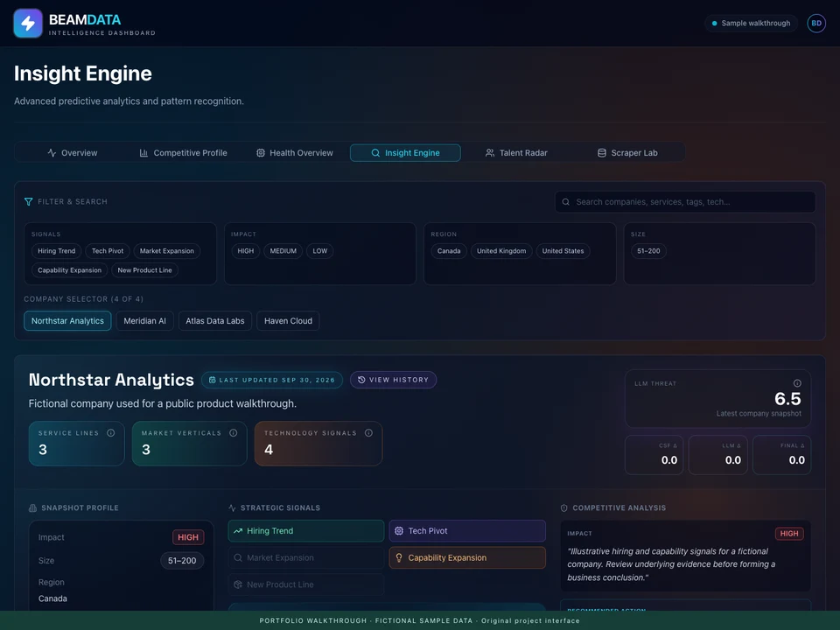Click the HIGH badge in Competitive Analysis
840x630 pixels.
tap(789, 534)
